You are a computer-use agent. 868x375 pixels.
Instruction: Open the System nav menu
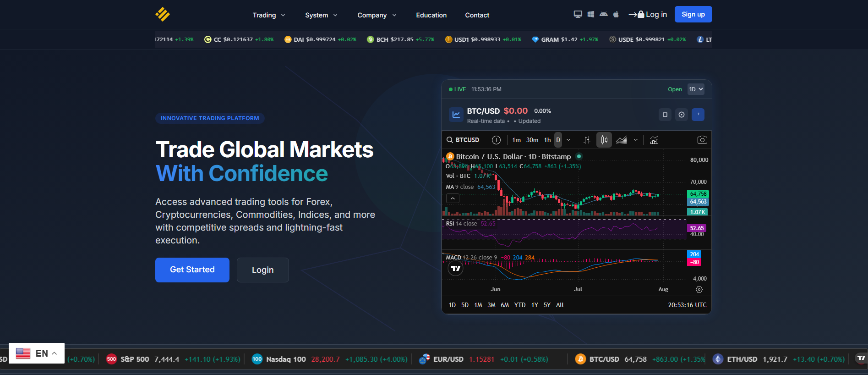coord(322,15)
